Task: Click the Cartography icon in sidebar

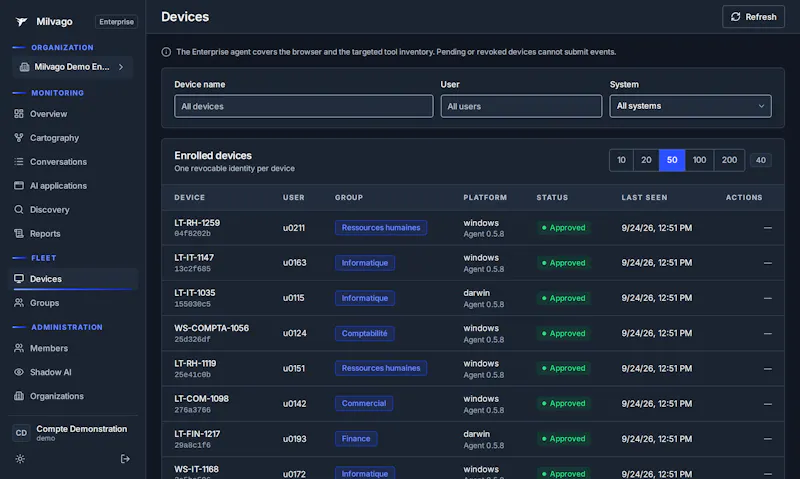Action: 19,138
